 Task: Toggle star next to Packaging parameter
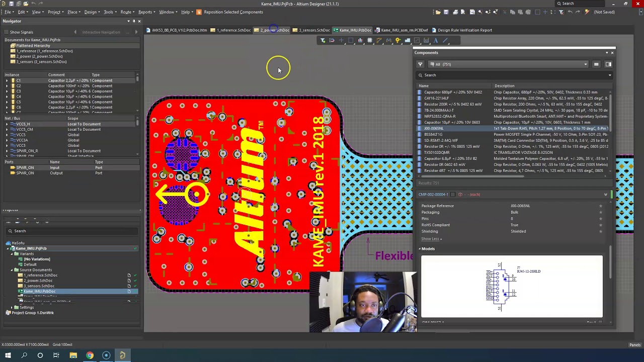pos(600,212)
